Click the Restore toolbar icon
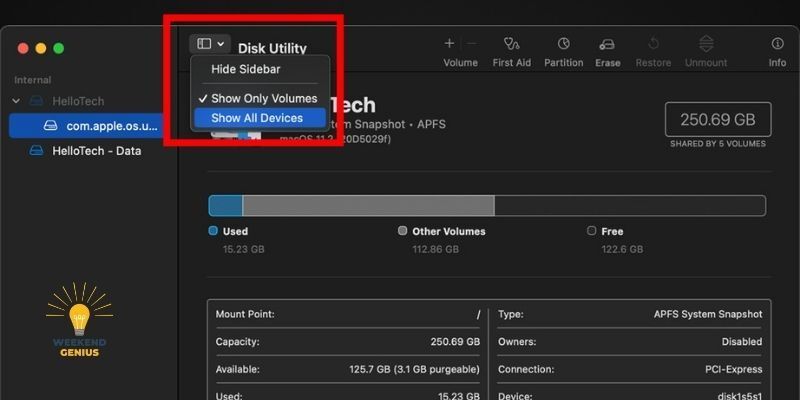 (x=654, y=44)
